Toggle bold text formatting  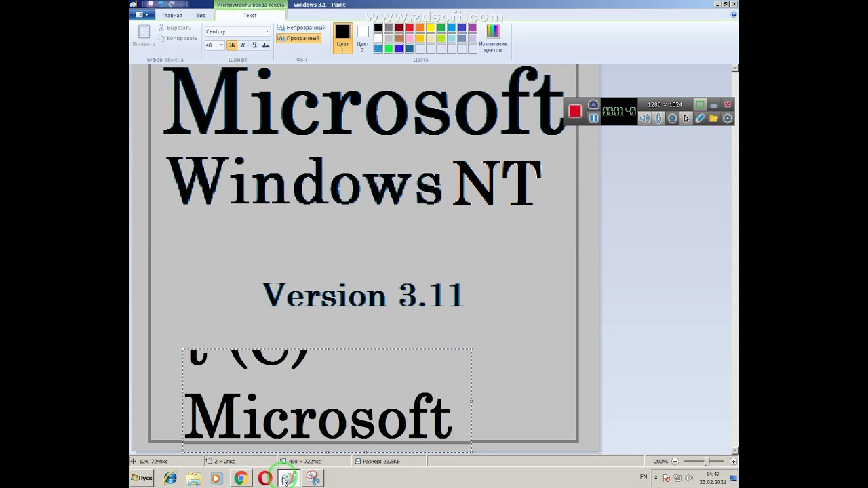(232, 45)
